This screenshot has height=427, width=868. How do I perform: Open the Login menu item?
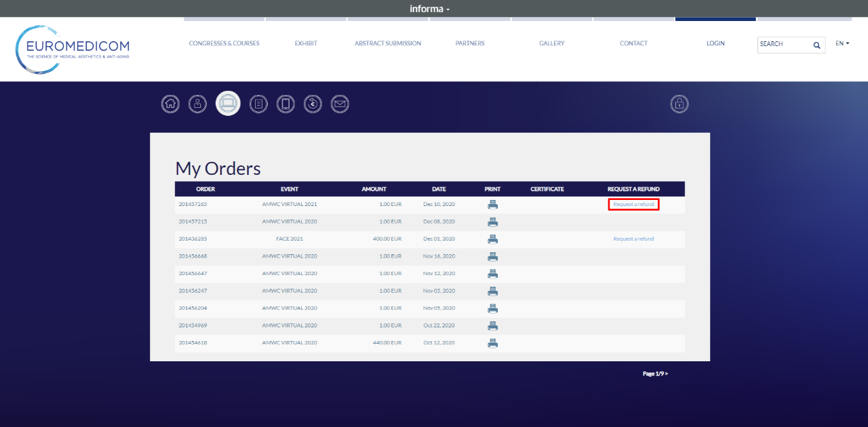click(x=715, y=43)
